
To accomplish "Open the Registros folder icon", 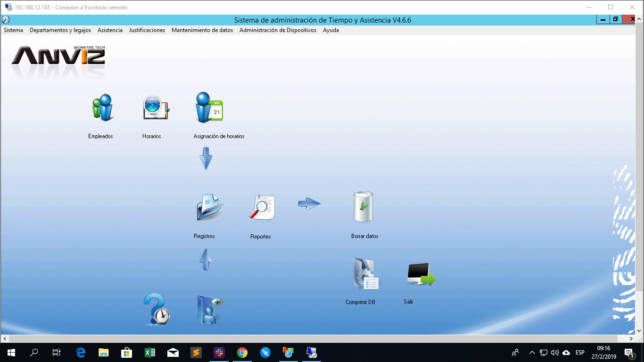I will tap(210, 207).
